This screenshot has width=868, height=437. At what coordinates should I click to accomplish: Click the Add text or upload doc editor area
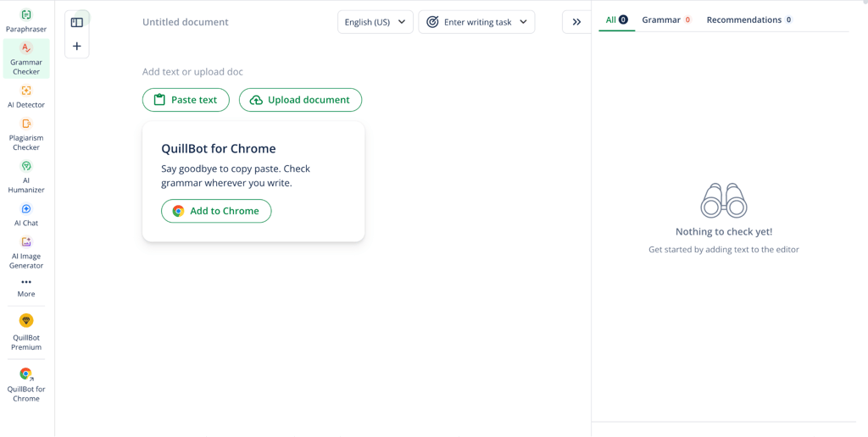pyautogui.click(x=192, y=72)
